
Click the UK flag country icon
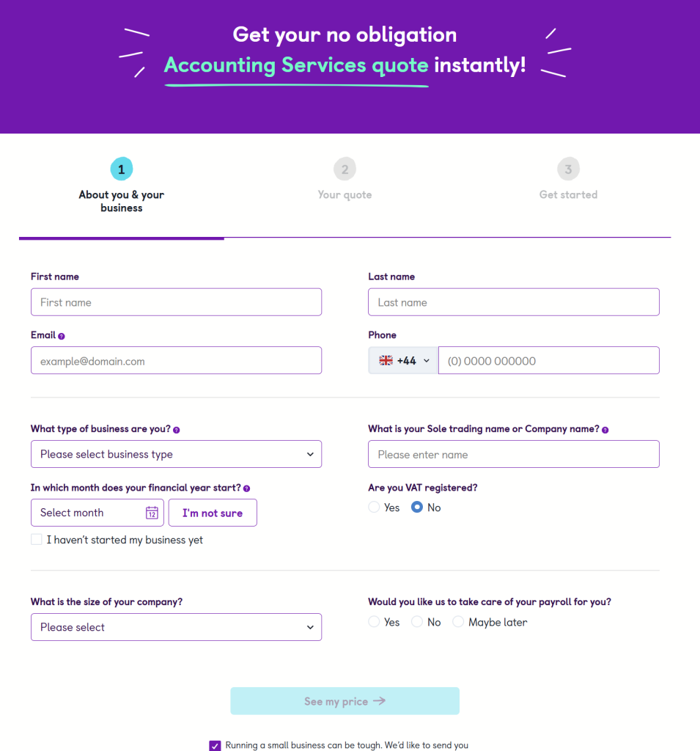(386, 361)
